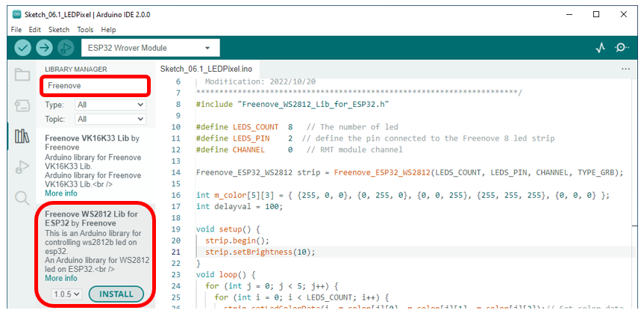The image size is (644, 316).
Task: Open More info for WS2812 Lib
Action: click(60, 278)
